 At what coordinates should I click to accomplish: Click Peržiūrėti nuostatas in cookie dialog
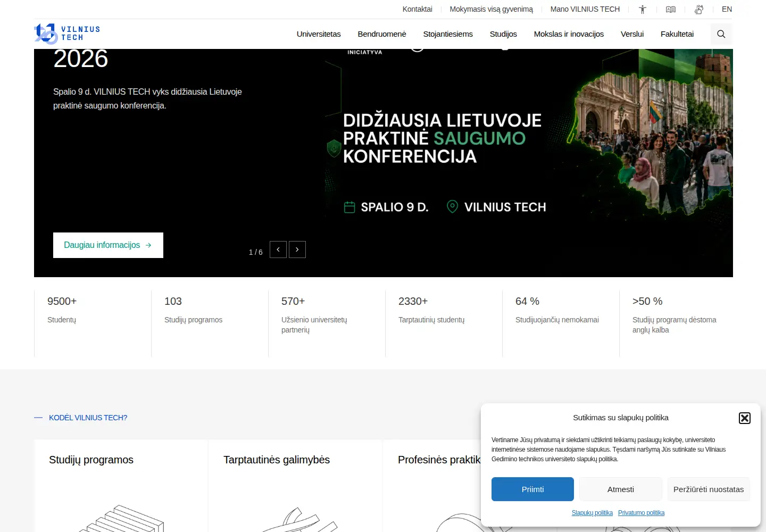[x=709, y=489]
